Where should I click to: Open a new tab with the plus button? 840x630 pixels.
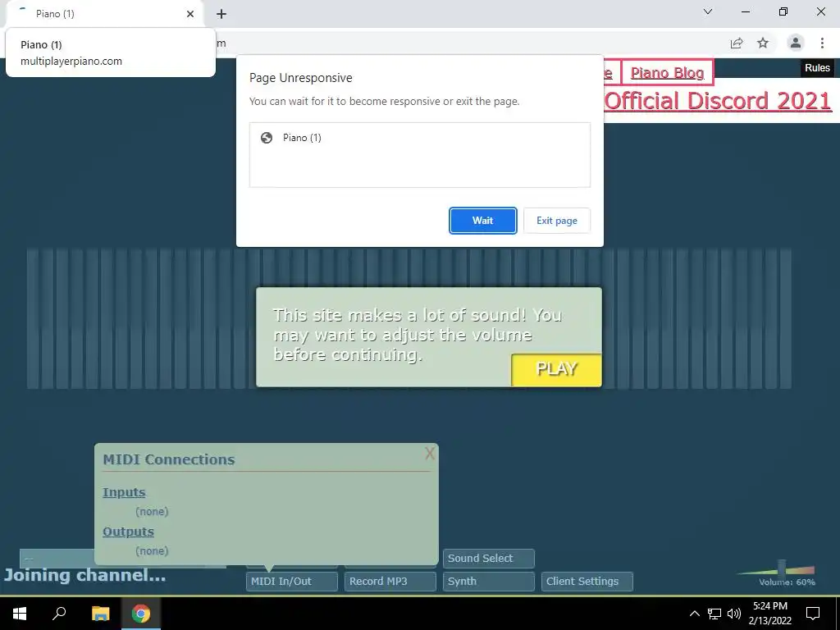[221, 14]
